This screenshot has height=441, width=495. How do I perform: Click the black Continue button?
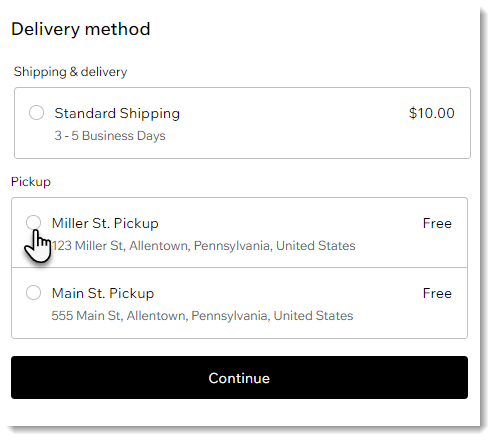coord(239,377)
